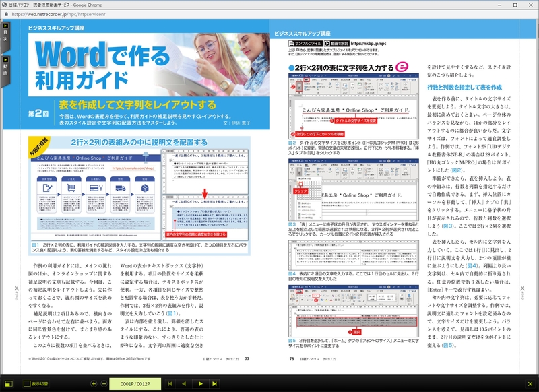Click the 図5 reference in the right column
539x392 pixels.
[x=448, y=345]
